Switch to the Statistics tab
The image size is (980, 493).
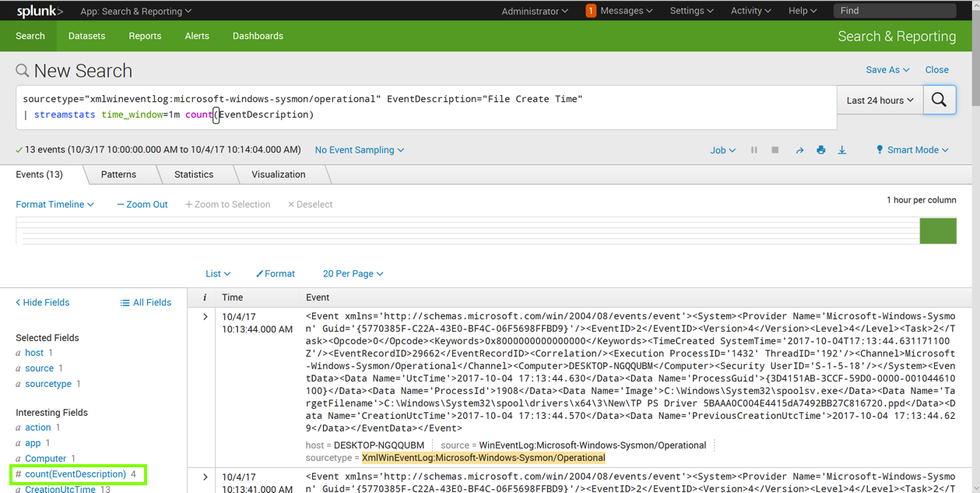(x=194, y=174)
